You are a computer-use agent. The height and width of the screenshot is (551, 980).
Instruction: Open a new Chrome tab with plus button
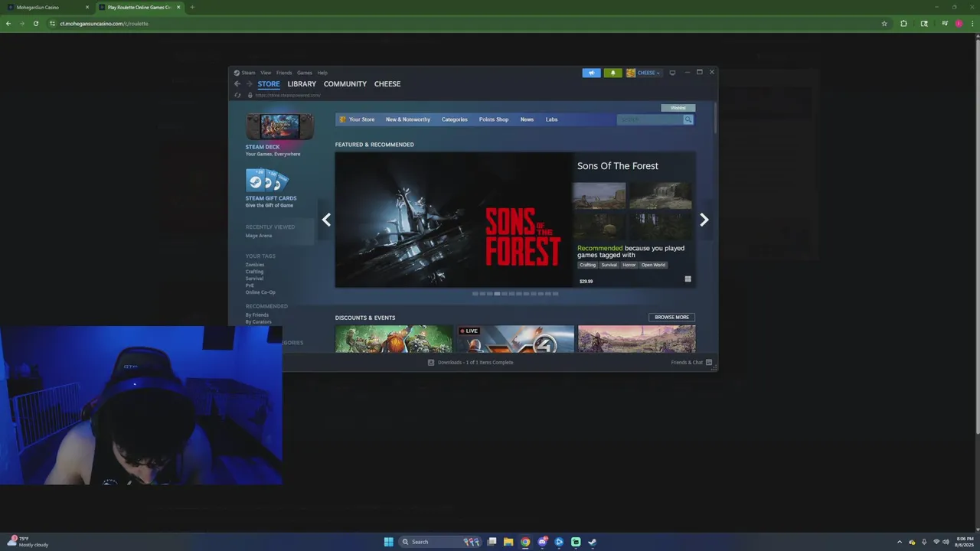(192, 7)
